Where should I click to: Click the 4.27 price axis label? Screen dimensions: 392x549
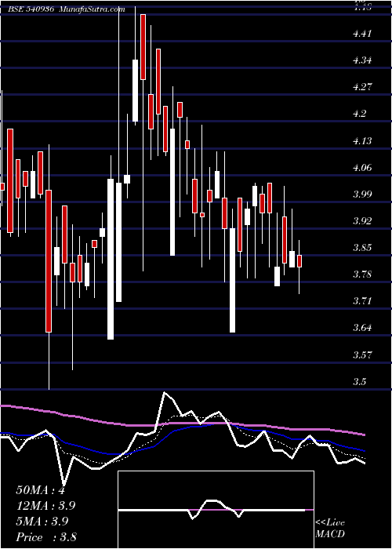pyautogui.click(x=362, y=87)
